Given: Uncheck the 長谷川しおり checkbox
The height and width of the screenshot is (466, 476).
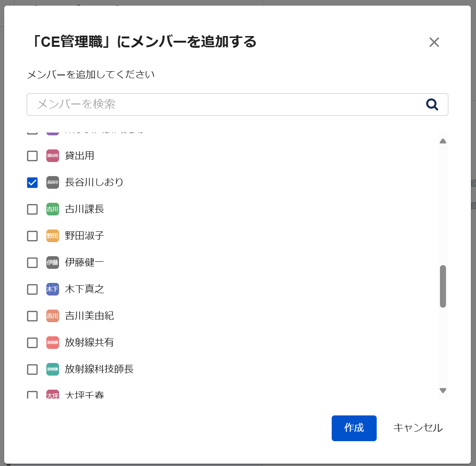Looking at the screenshot, I should 32,183.
